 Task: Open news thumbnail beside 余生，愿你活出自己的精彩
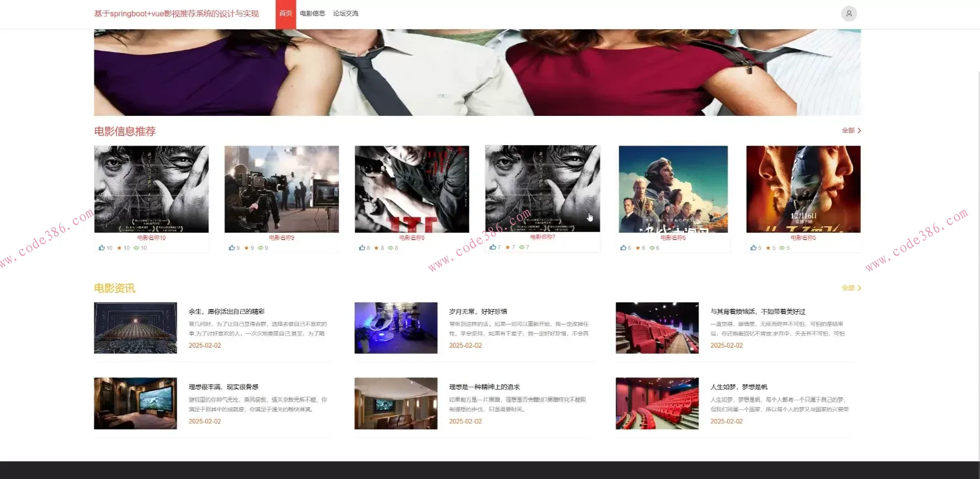pyautogui.click(x=135, y=328)
